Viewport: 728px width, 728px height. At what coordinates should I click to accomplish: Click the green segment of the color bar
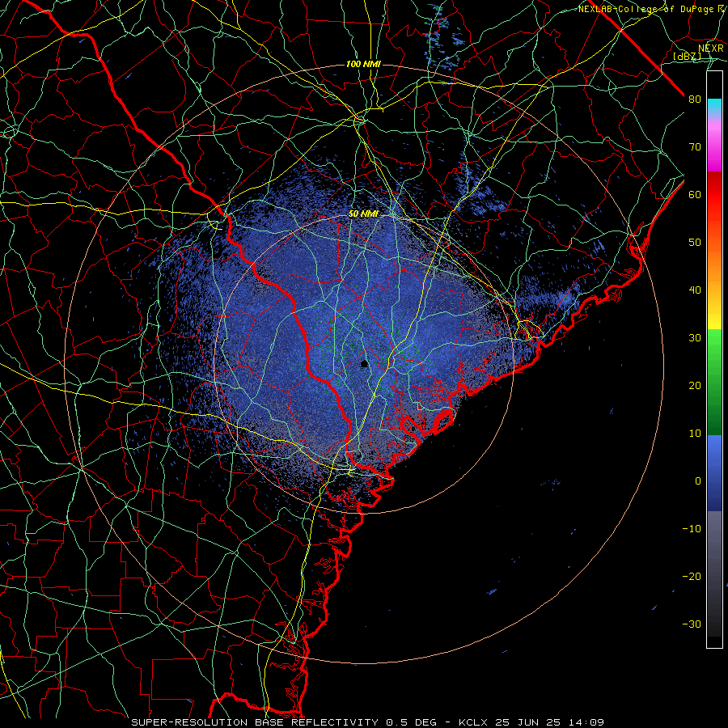click(x=714, y=382)
